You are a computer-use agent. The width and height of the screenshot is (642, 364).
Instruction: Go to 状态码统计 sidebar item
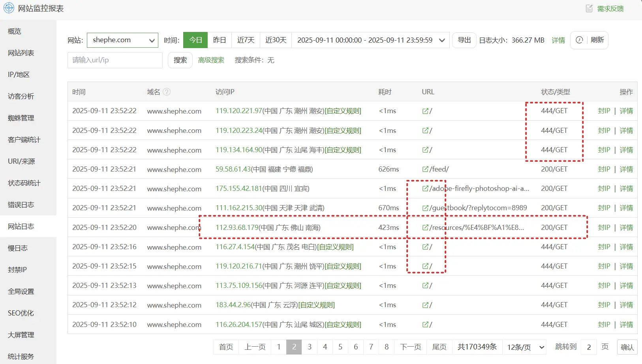24,183
